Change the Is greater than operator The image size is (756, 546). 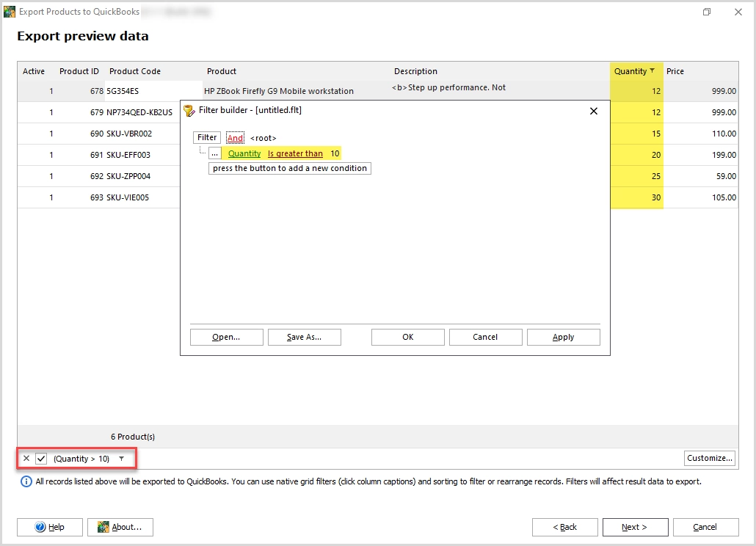295,153
